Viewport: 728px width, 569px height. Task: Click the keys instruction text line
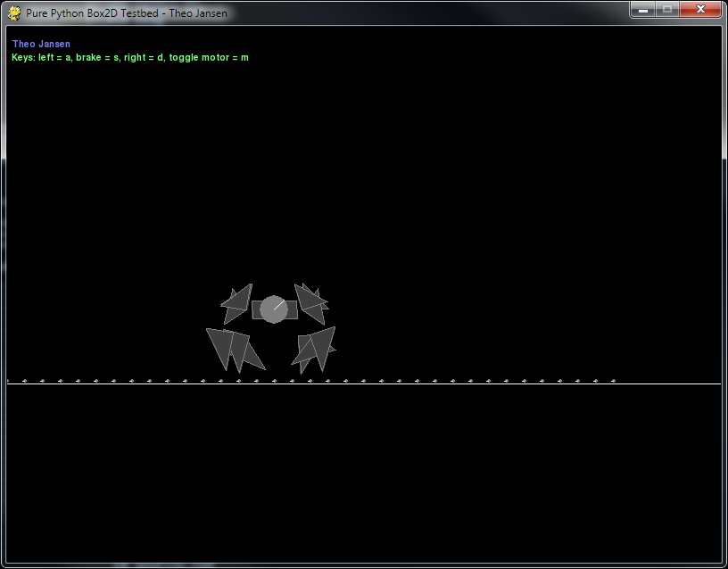(130, 57)
